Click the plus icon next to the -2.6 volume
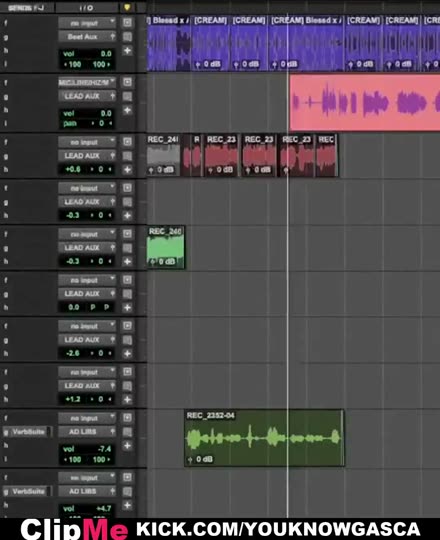 point(127,353)
